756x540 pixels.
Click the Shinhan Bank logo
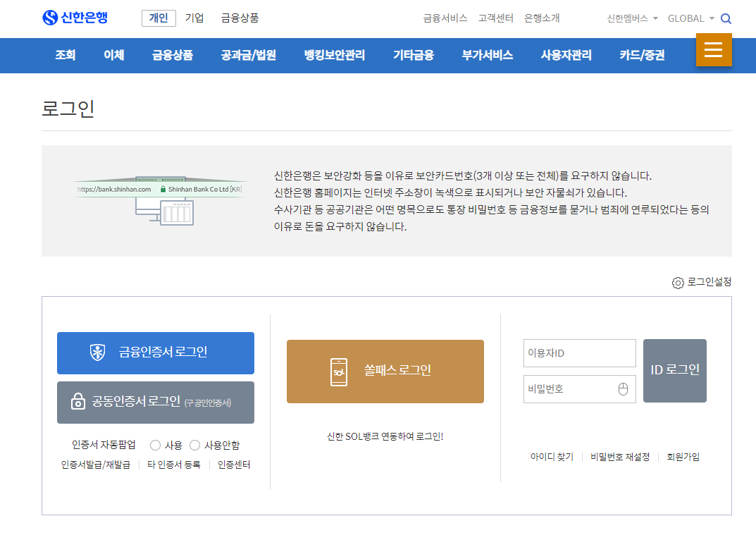point(75,18)
